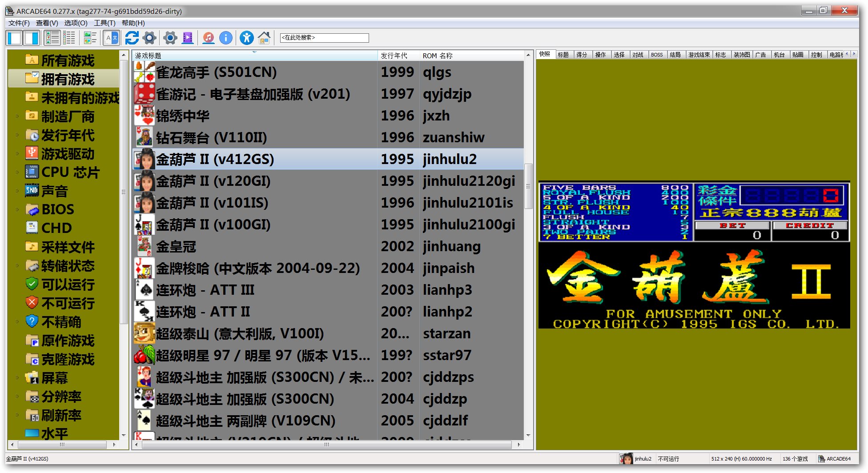
Task: Expand the 游戏驱动 tree node
Action: click(17, 154)
